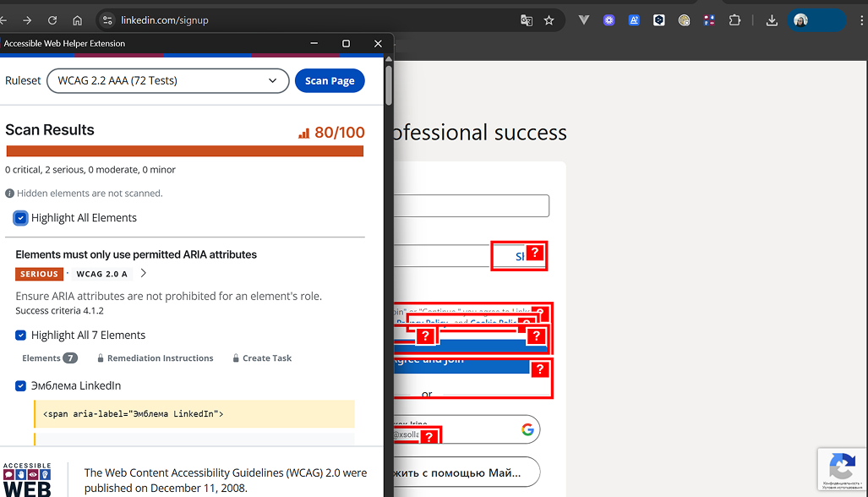Bookmark this page with the star icon
This screenshot has height=497, width=868.
coord(549,20)
